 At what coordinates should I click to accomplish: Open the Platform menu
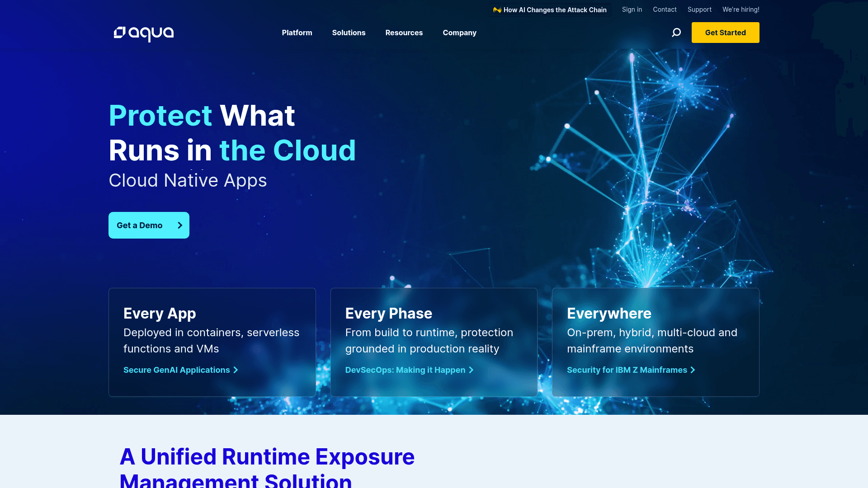297,33
